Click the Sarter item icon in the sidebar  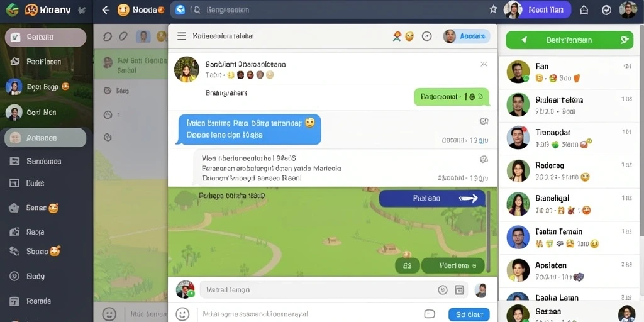coord(14,208)
